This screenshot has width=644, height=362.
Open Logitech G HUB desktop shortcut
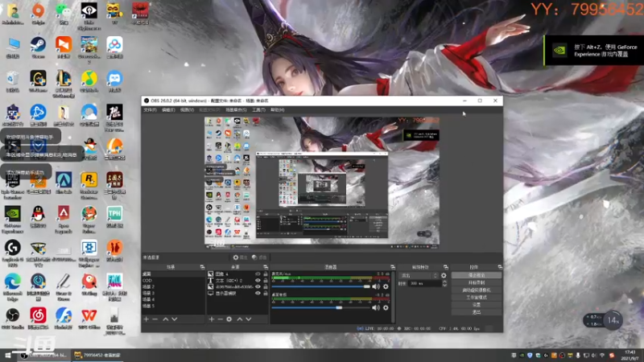click(13, 253)
